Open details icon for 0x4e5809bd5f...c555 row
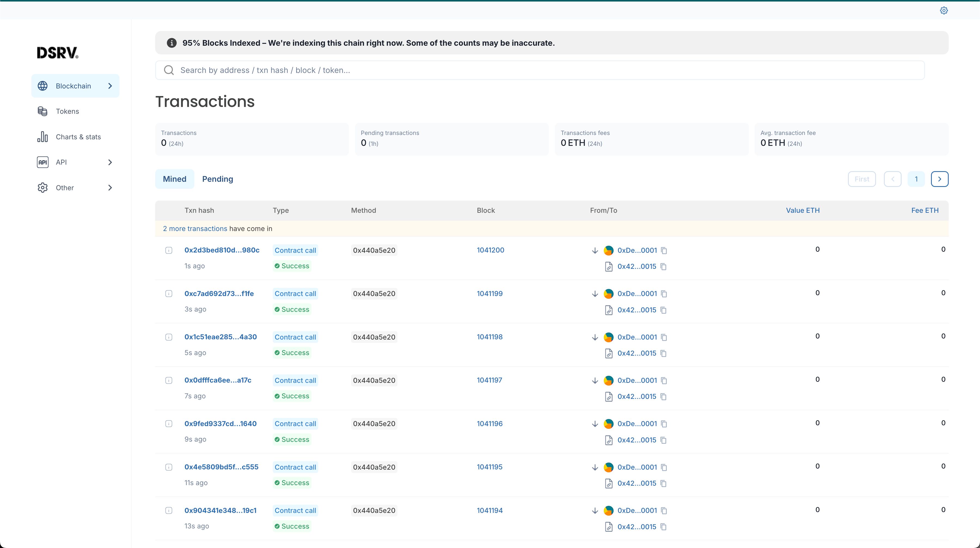 pyautogui.click(x=169, y=467)
